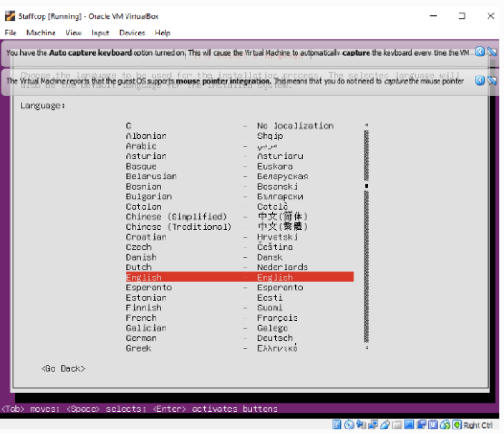
Task: Suppress future Auto capture keyboard messages
Action: 492,52
